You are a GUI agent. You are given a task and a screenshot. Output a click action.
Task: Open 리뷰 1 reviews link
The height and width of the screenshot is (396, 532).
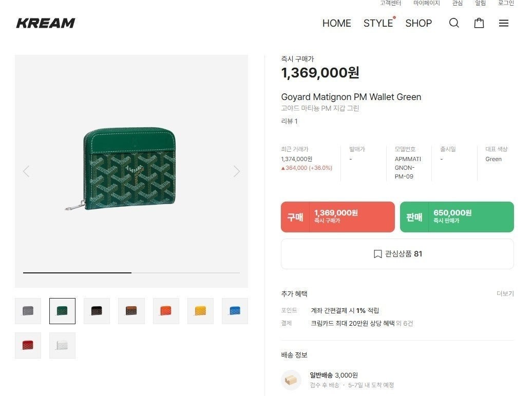click(x=289, y=122)
